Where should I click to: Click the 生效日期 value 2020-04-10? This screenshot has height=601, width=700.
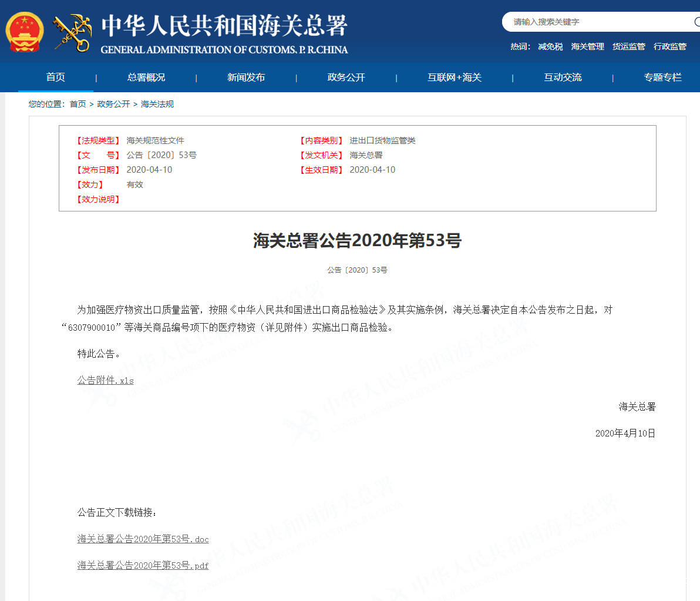(x=372, y=170)
